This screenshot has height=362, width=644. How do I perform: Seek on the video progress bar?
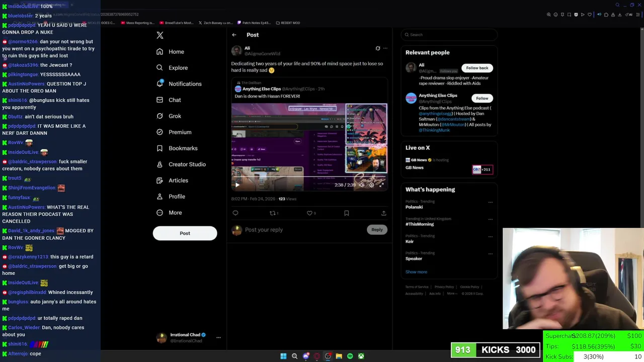point(309,177)
